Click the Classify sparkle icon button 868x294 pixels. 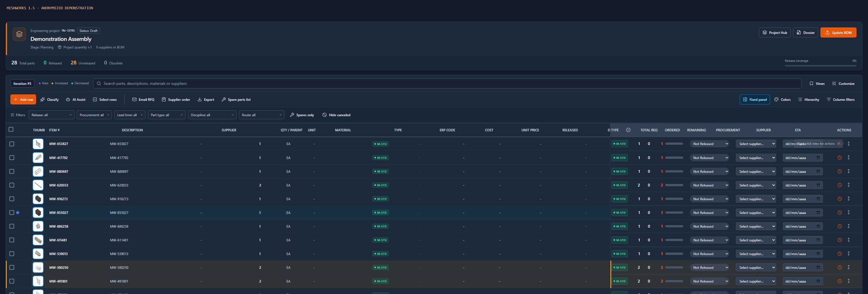49,99
